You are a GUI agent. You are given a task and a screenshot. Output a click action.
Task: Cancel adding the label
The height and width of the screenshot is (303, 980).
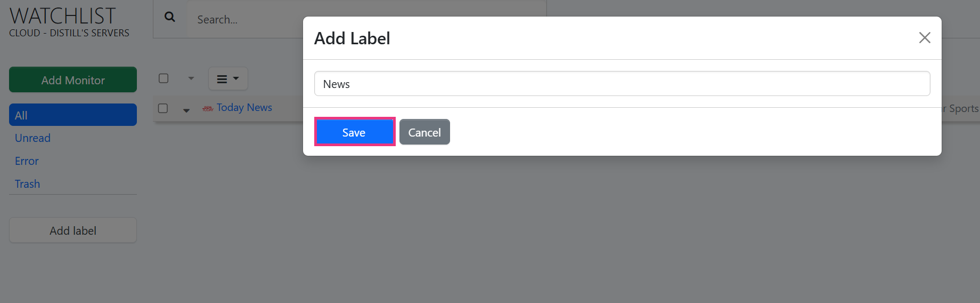click(x=424, y=132)
